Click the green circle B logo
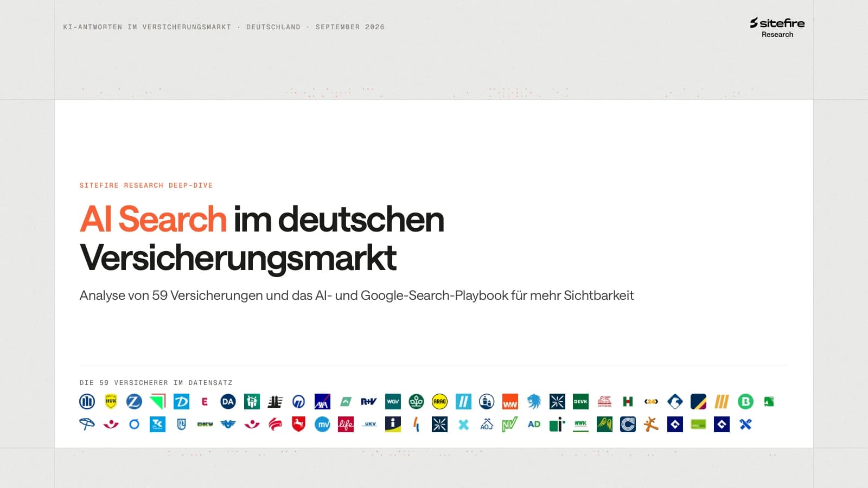The image size is (868, 488). coord(745,401)
